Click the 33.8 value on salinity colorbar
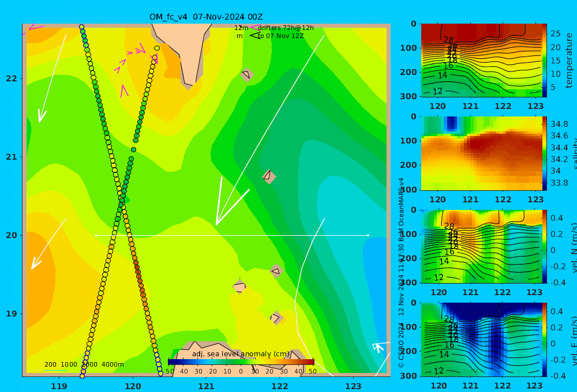This screenshot has height=392, width=577. point(559,183)
